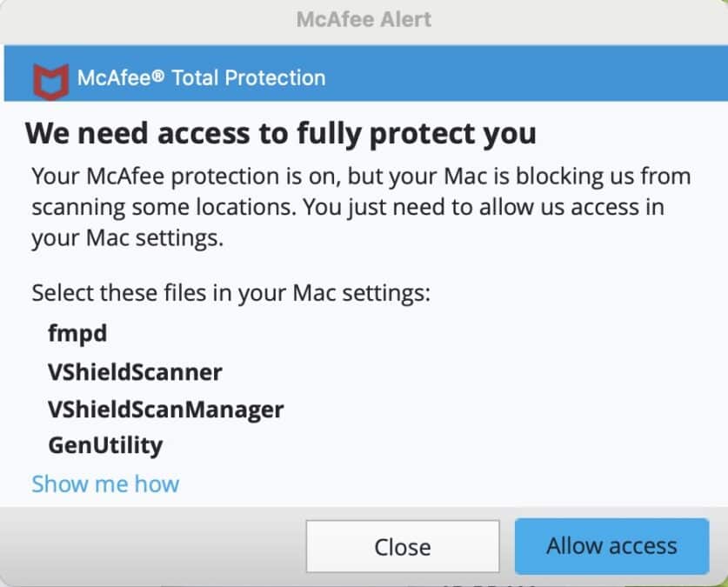This screenshot has width=728, height=587.
Task: Click the McAfee Total Protection header text
Action: 202,77
